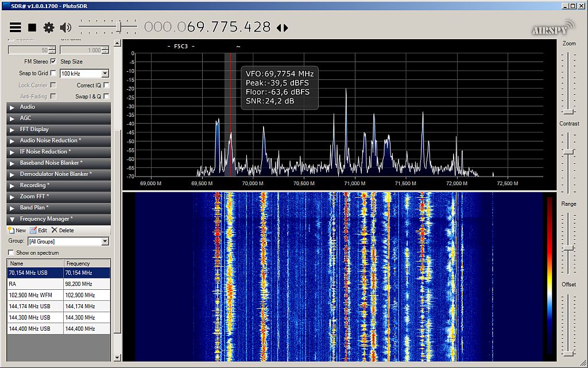Select the RA frequency entry

coord(59,284)
